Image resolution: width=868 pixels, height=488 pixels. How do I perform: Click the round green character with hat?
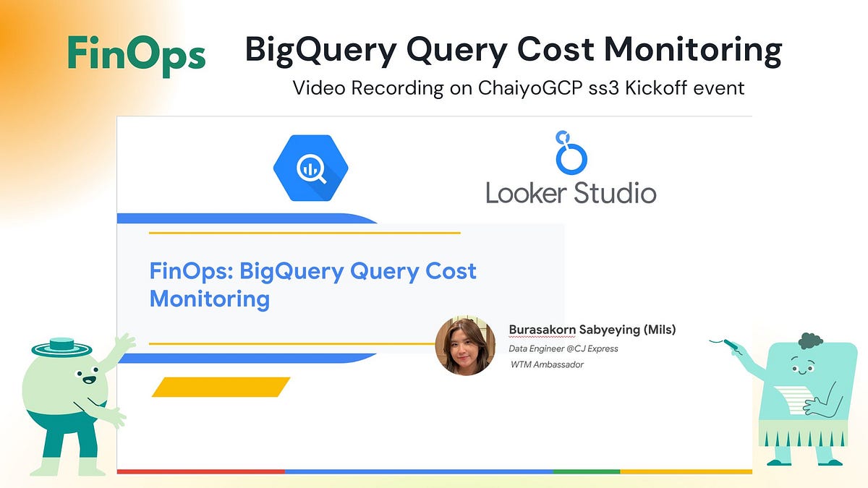(x=75, y=405)
